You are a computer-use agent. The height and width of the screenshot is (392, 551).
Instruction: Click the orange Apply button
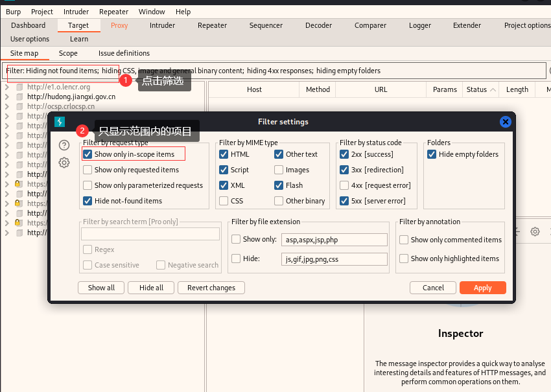coord(482,288)
